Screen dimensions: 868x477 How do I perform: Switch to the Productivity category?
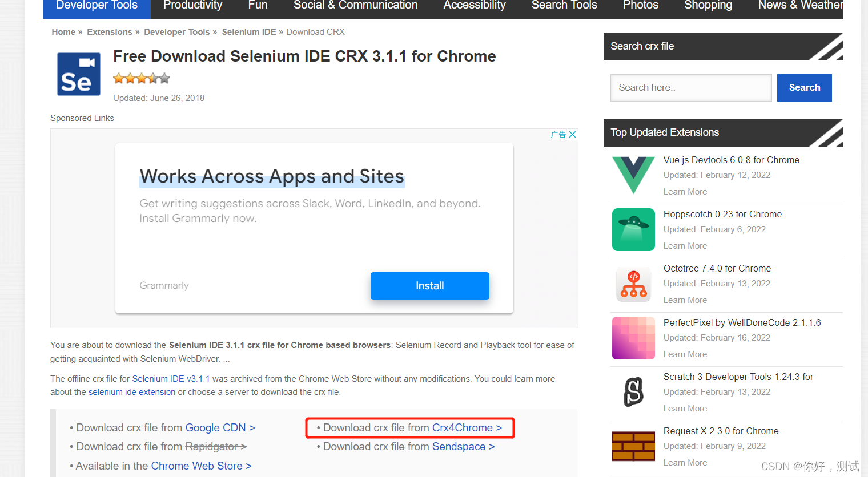coord(192,6)
